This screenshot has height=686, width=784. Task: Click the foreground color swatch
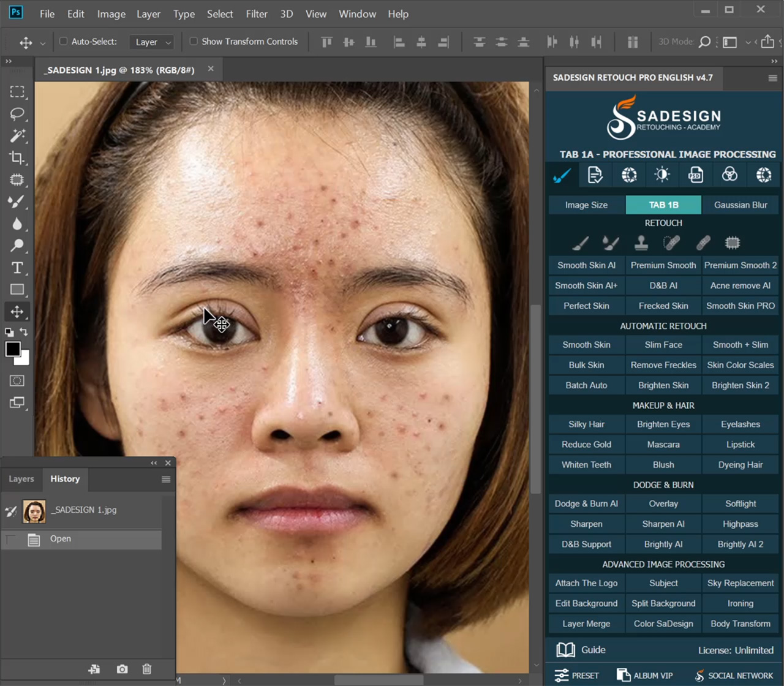tap(12, 349)
